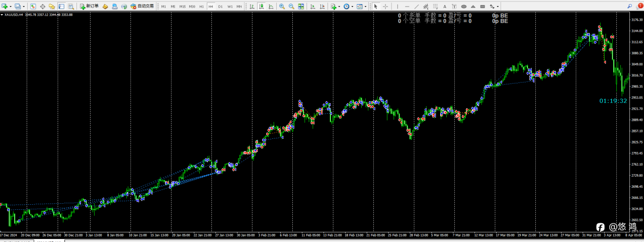Screen dimensions: 644x242
Task: Select the text 'A' tool
Action: (445, 7)
